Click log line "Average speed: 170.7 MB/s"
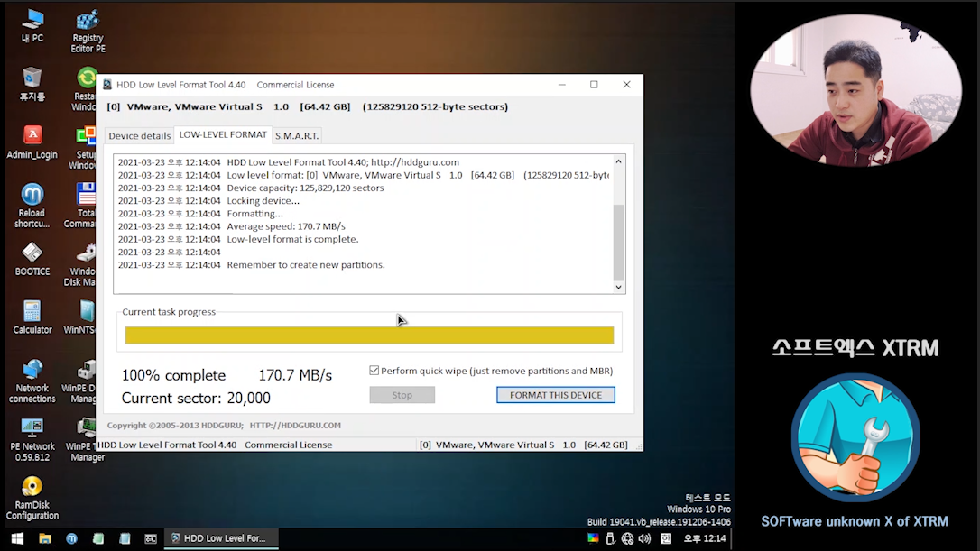 click(286, 226)
